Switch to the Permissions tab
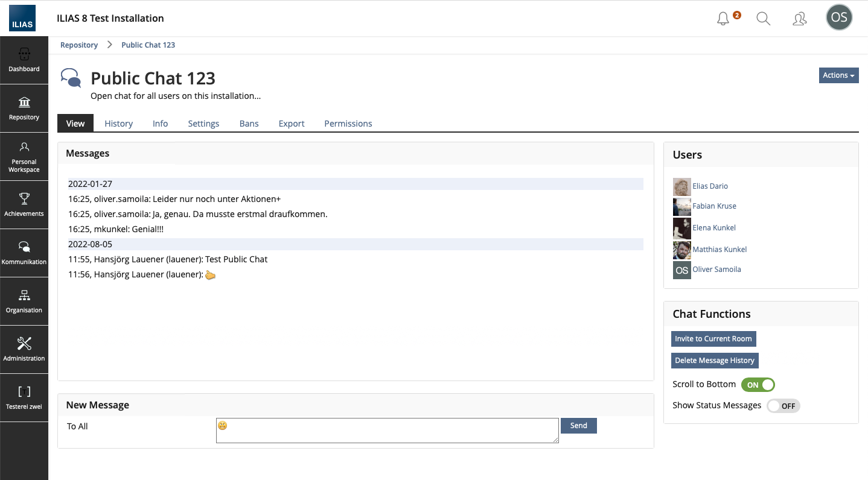 pyautogui.click(x=348, y=124)
